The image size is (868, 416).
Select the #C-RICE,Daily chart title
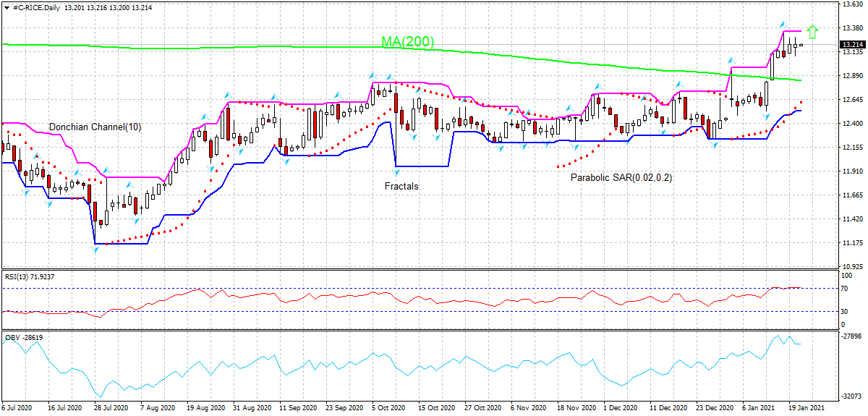[x=37, y=7]
